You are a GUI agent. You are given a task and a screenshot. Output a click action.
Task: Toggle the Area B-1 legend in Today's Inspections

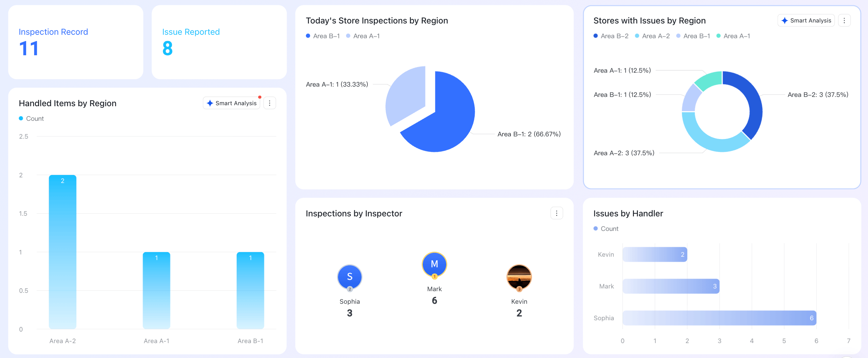pyautogui.click(x=323, y=36)
